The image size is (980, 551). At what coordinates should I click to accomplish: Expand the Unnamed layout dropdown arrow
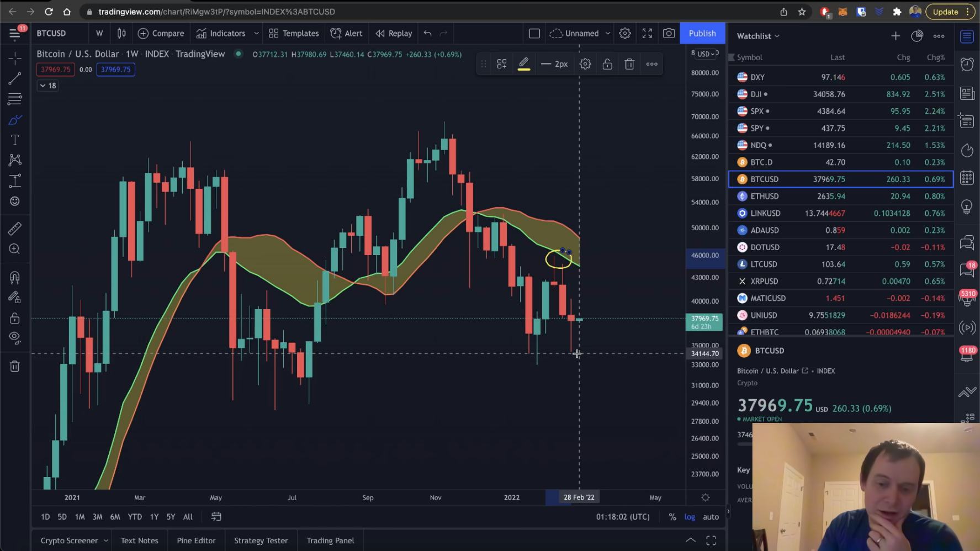pyautogui.click(x=608, y=33)
